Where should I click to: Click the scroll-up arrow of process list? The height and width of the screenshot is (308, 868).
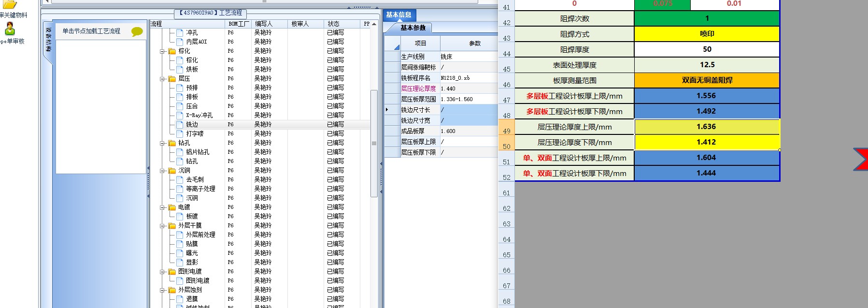coord(374,24)
